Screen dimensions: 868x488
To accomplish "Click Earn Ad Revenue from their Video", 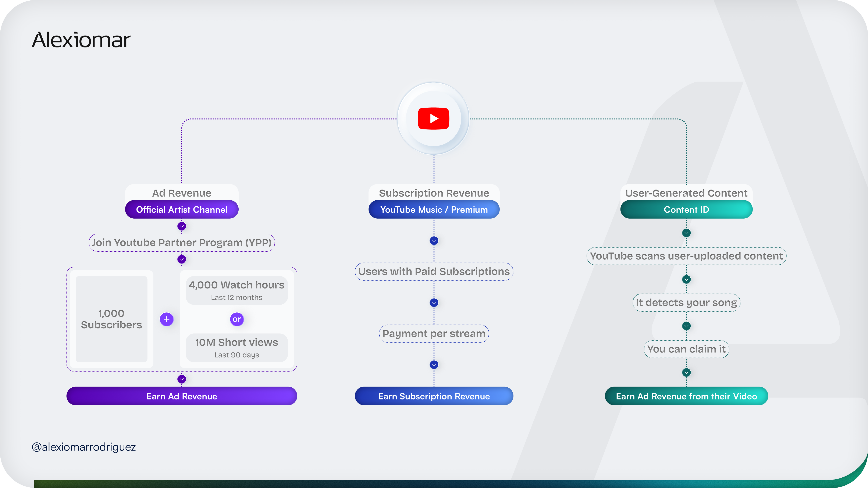I will 686,396.
